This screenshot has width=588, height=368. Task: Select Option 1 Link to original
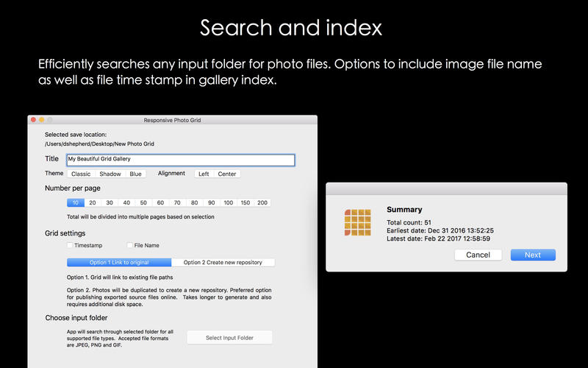click(x=119, y=263)
